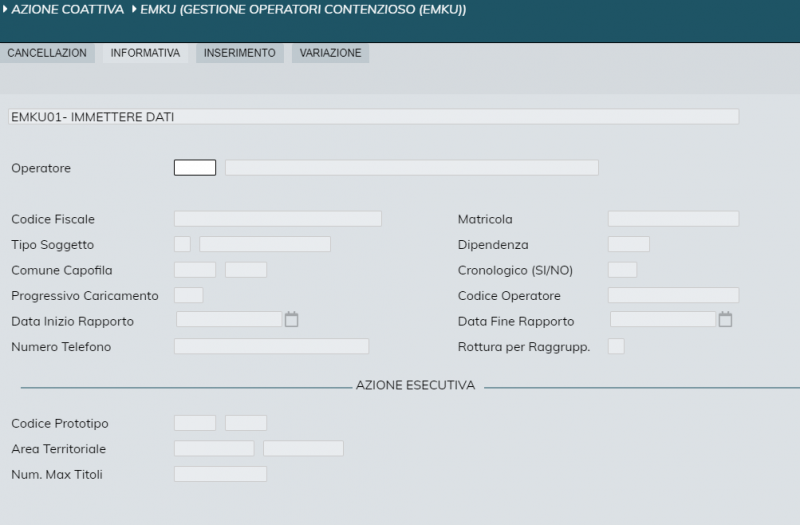Viewport: 800px width, 525px height.
Task: Focus the Codice Operatore field
Action: point(673,295)
